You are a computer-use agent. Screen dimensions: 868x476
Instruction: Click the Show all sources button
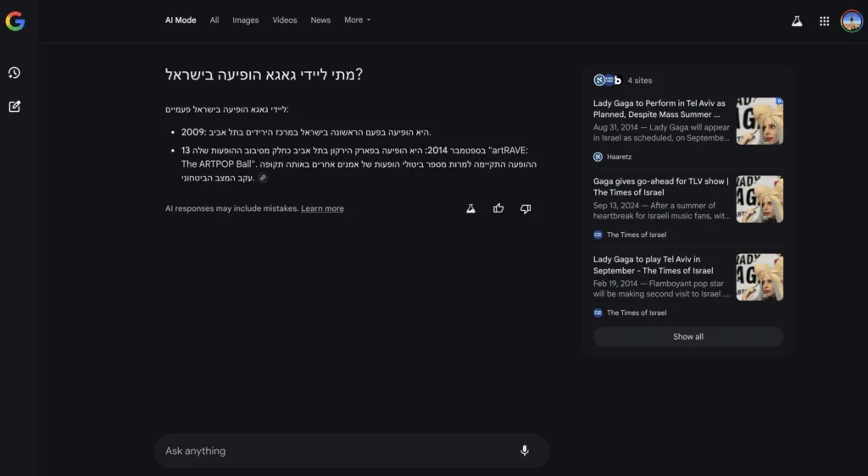688,337
